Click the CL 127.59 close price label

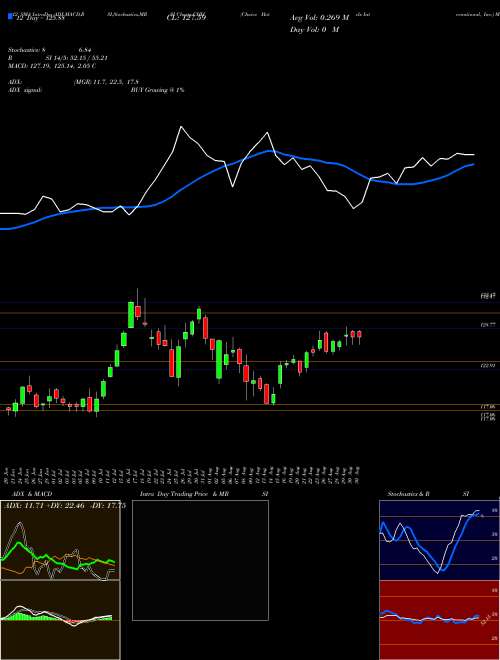tap(186, 18)
